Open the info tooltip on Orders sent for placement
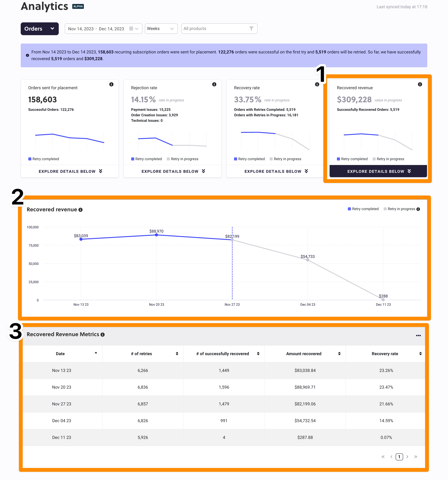The width and height of the screenshot is (448, 480). 112,84
